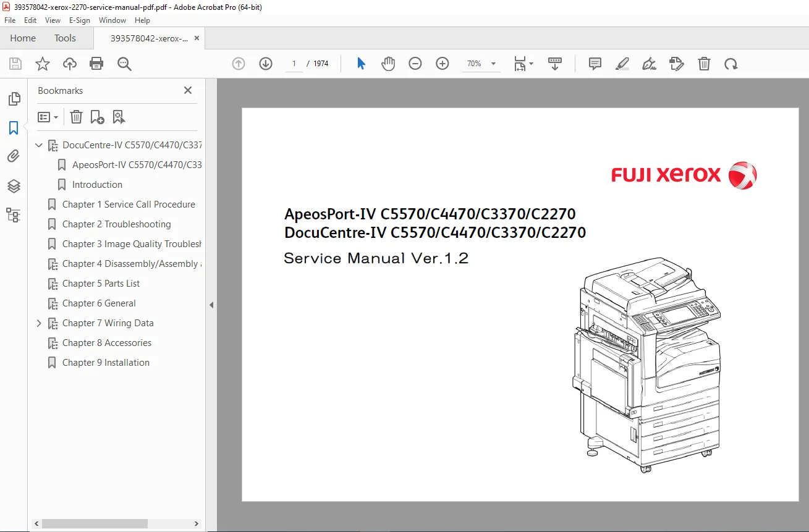This screenshot has height=532, width=809.
Task: Rotate the page with the circular arrow icon
Action: click(731, 64)
